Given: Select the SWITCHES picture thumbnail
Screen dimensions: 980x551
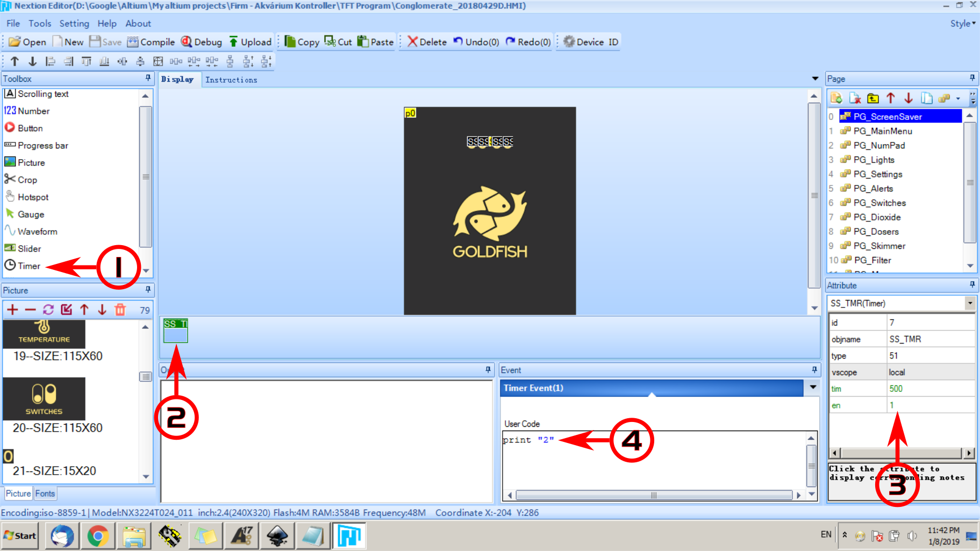Looking at the screenshot, I should tap(45, 398).
